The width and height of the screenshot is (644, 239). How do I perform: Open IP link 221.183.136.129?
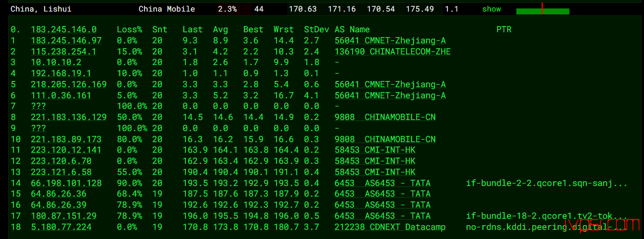point(69,117)
